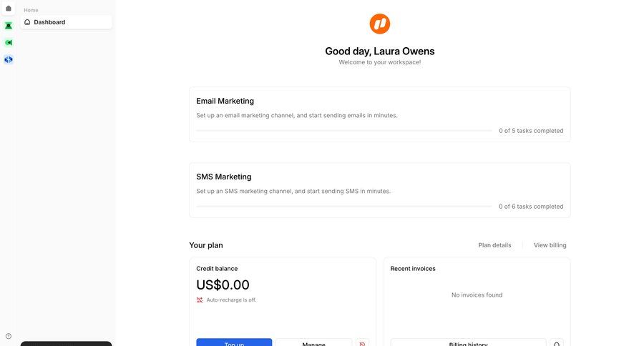The width and height of the screenshot is (644, 346).
Task: Click the dashboard icon in the sidebar
Action: [27, 22]
